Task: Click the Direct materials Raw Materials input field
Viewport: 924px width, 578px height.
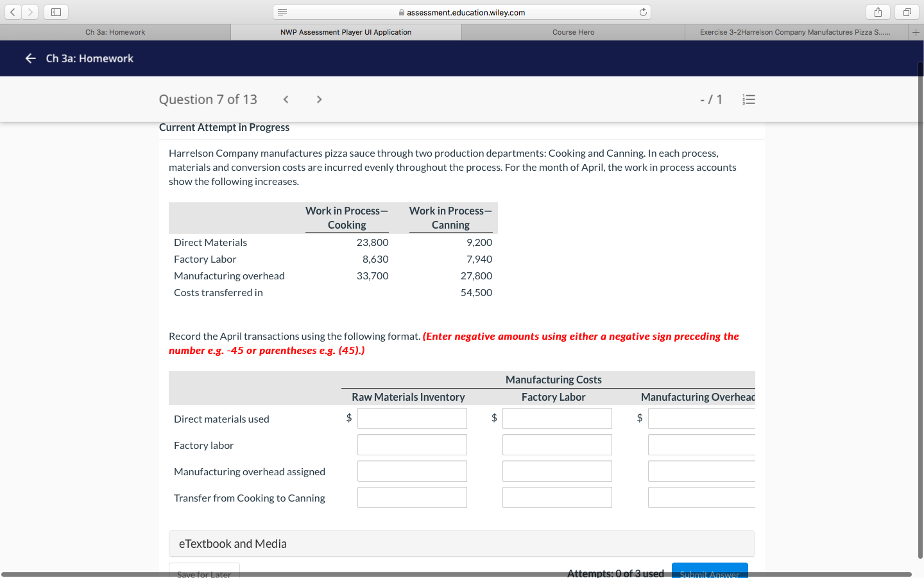Action: (412, 418)
